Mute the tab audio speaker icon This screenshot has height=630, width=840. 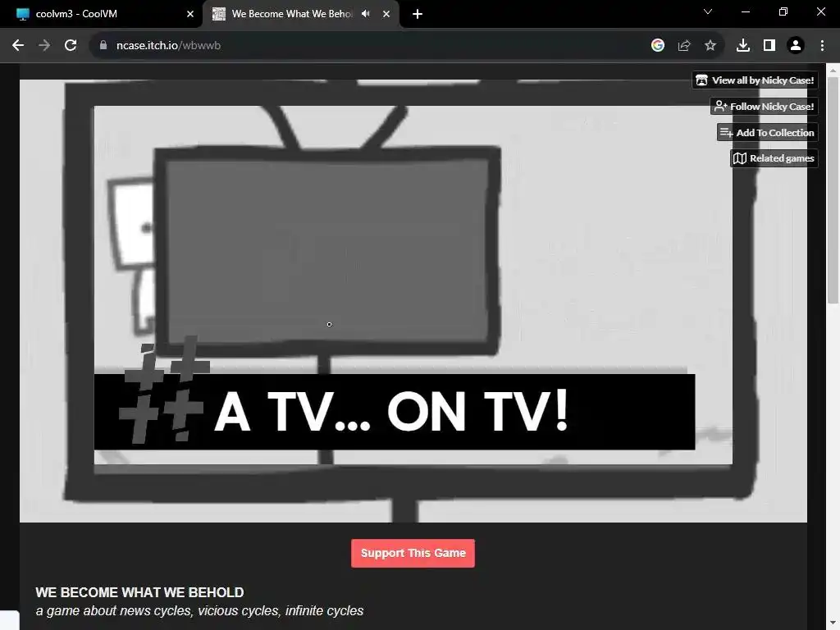365,14
